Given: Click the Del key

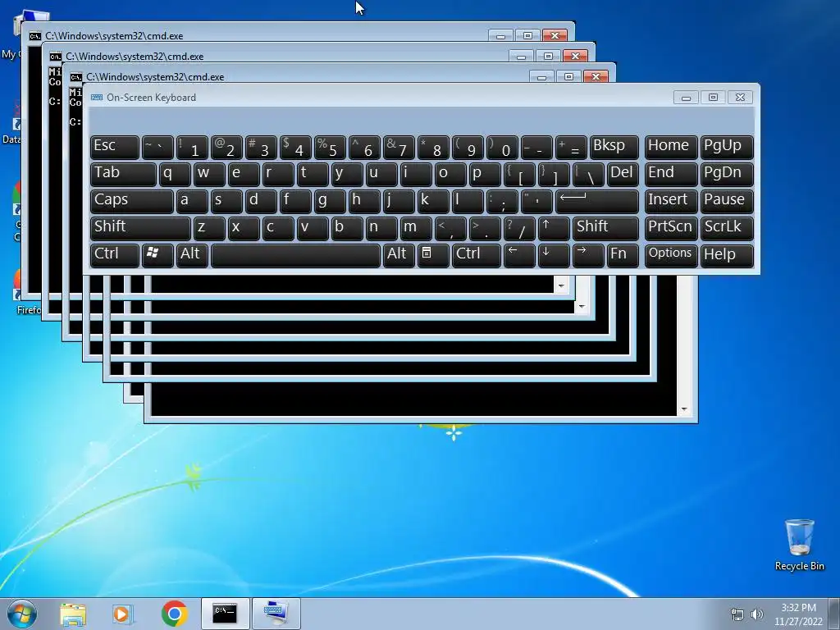Looking at the screenshot, I should point(623,174).
